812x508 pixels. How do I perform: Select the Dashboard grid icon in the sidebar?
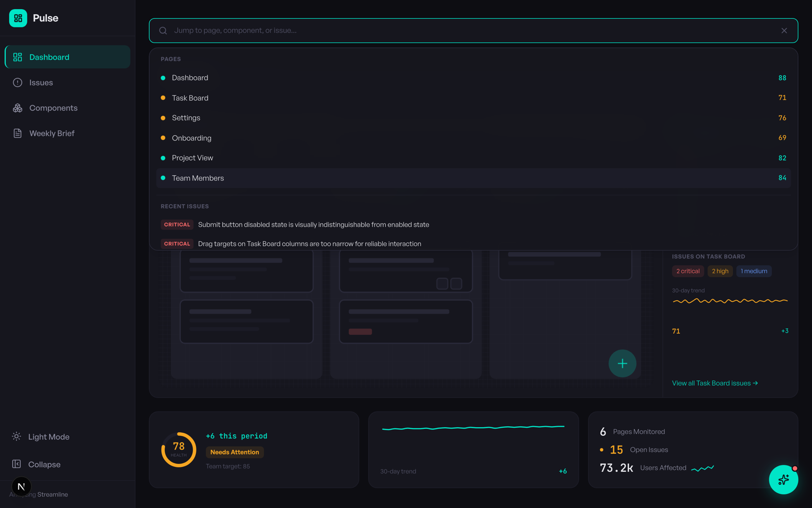[x=17, y=57]
